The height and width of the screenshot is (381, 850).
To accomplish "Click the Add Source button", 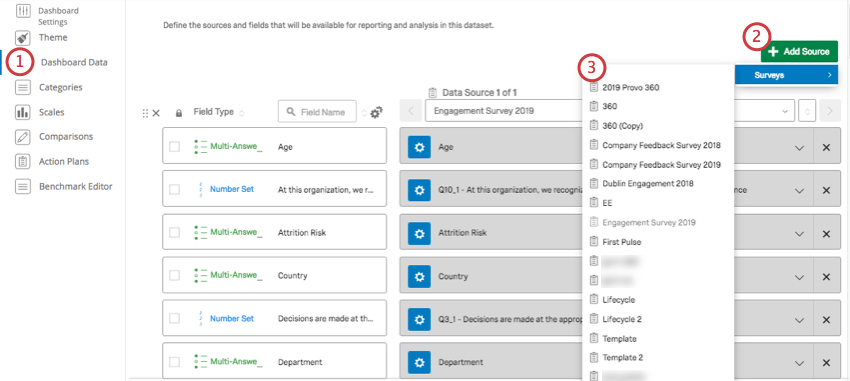I will pos(799,51).
